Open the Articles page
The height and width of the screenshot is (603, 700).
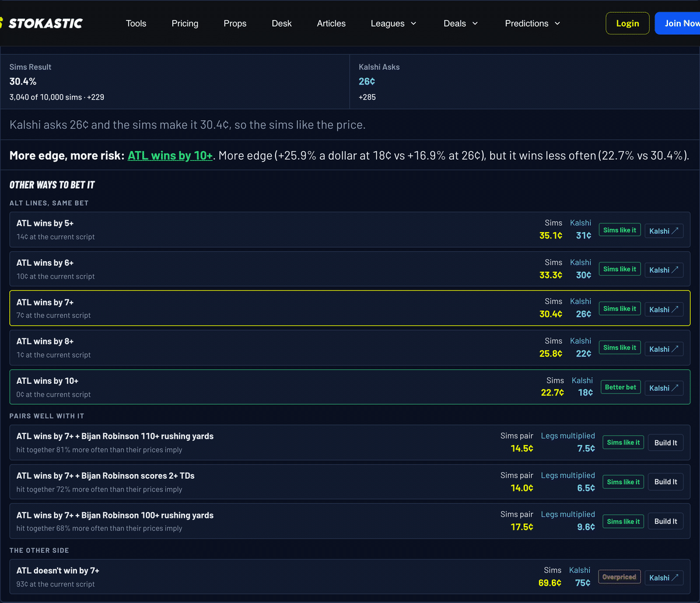331,23
